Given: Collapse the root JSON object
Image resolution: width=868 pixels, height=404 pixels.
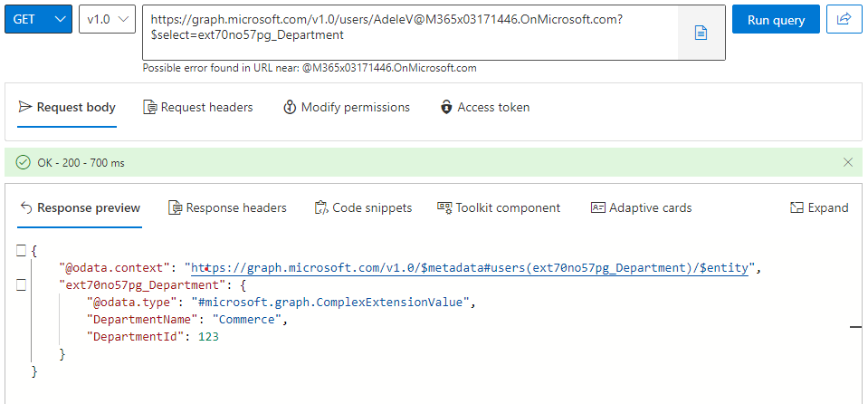Looking at the screenshot, I should pos(21,251).
